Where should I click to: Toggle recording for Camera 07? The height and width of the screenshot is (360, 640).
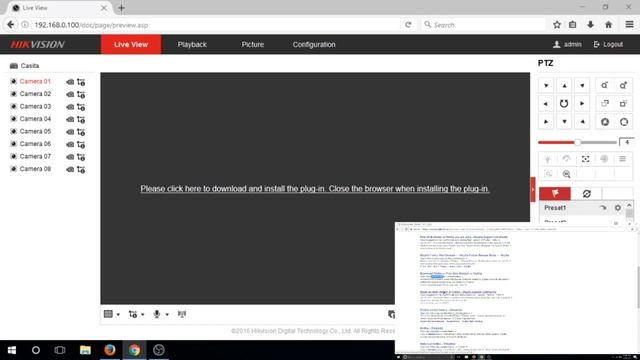coord(70,157)
